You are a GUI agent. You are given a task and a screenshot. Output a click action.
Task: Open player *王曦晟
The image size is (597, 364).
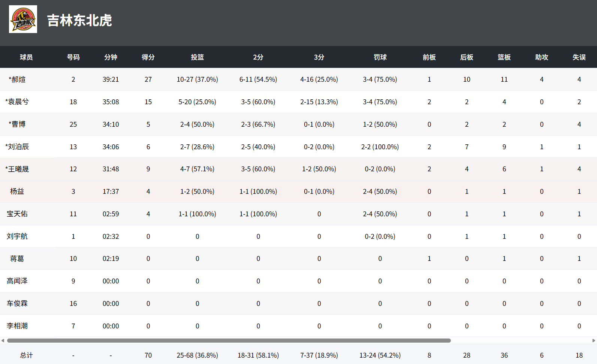pyautogui.click(x=17, y=169)
